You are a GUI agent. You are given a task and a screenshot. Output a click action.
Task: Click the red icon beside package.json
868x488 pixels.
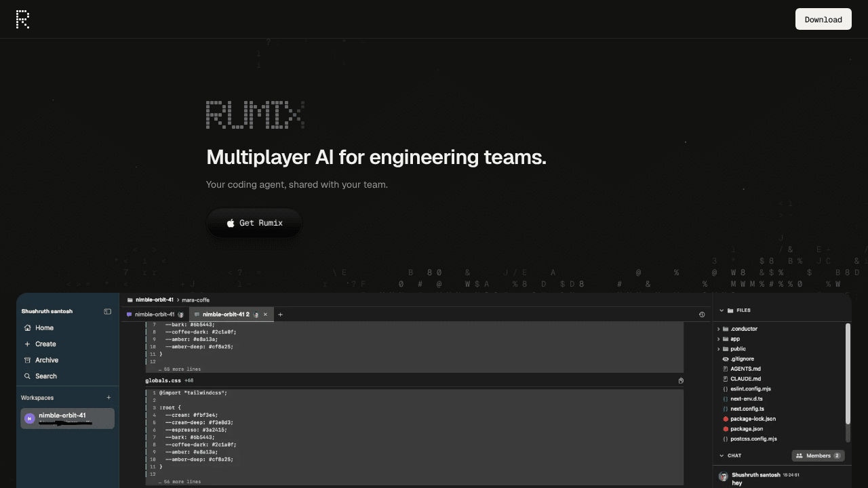pyautogui.click(x=726, y=429)
